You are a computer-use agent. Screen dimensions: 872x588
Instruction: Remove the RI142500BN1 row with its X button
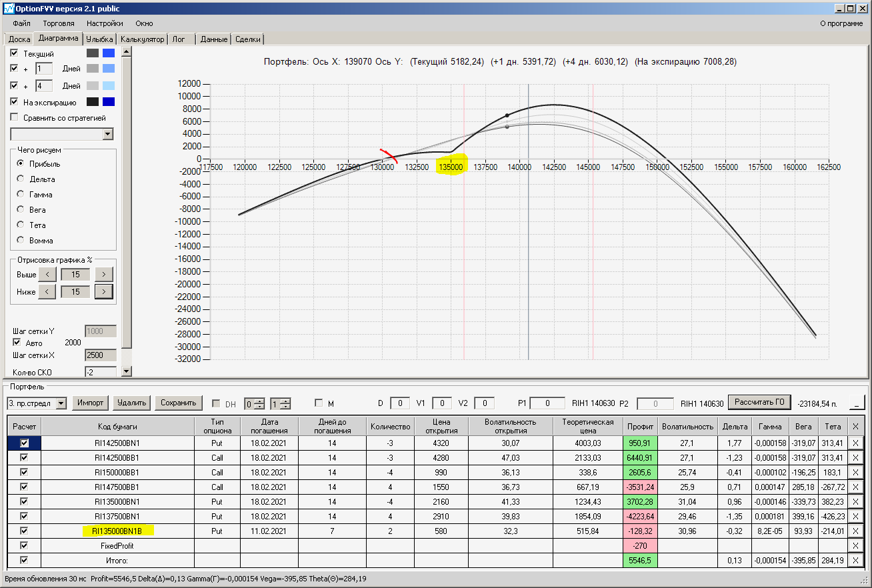[855, 443]
